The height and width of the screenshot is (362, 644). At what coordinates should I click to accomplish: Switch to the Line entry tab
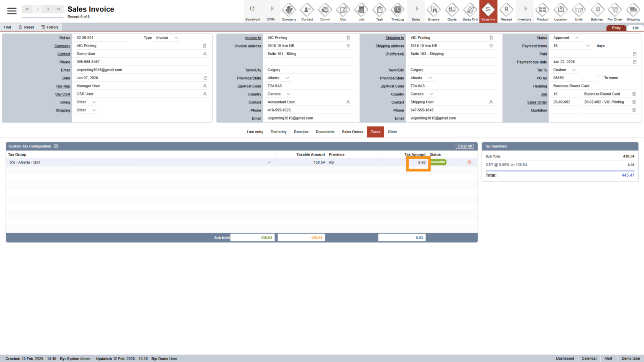[255, 132]
